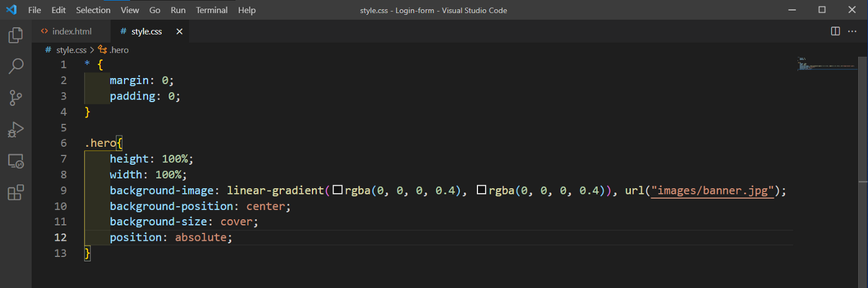Close the style.css tab

(179, 31)
